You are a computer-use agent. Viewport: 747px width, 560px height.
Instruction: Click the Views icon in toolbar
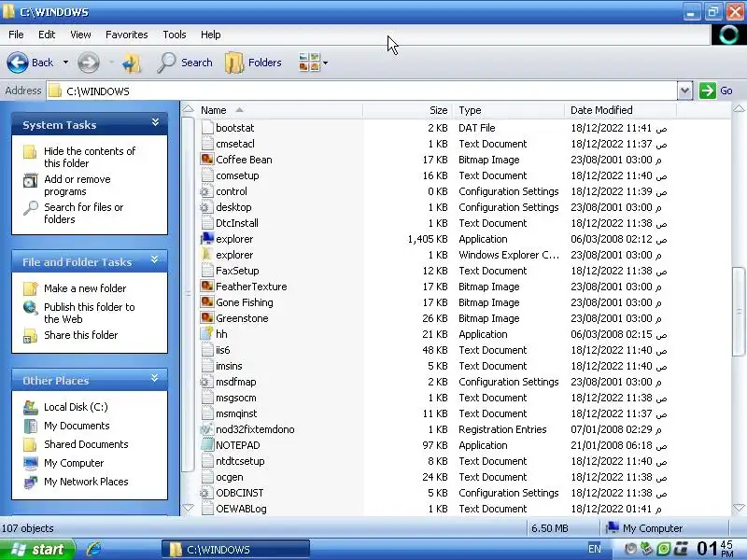[x=309, y=63]
